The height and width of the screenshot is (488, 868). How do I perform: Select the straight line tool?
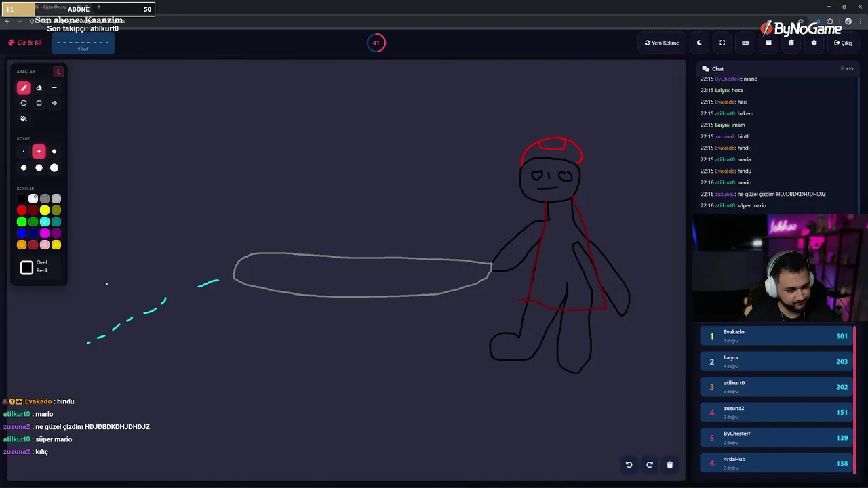click(54, 88)
